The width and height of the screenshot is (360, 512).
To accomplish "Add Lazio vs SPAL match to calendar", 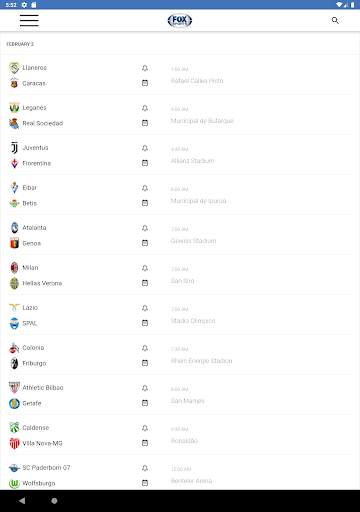I will (145, 323).
